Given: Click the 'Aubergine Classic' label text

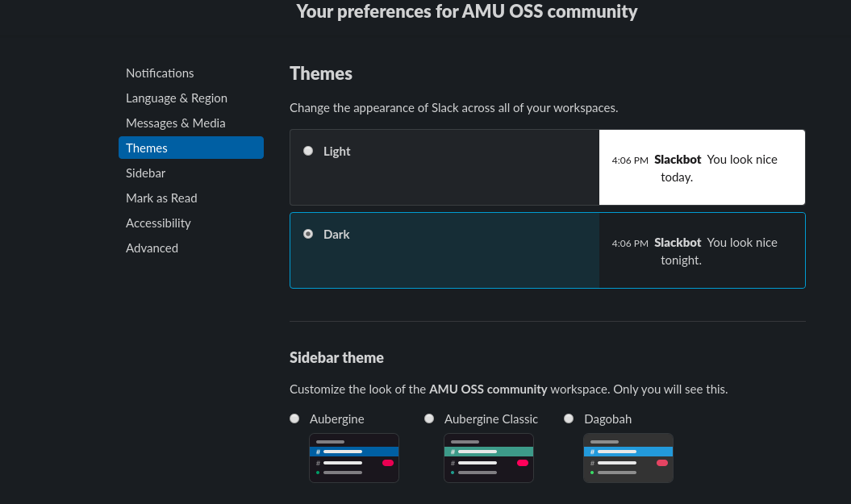Looking at the screenshot, I should (x=491, y=419).
